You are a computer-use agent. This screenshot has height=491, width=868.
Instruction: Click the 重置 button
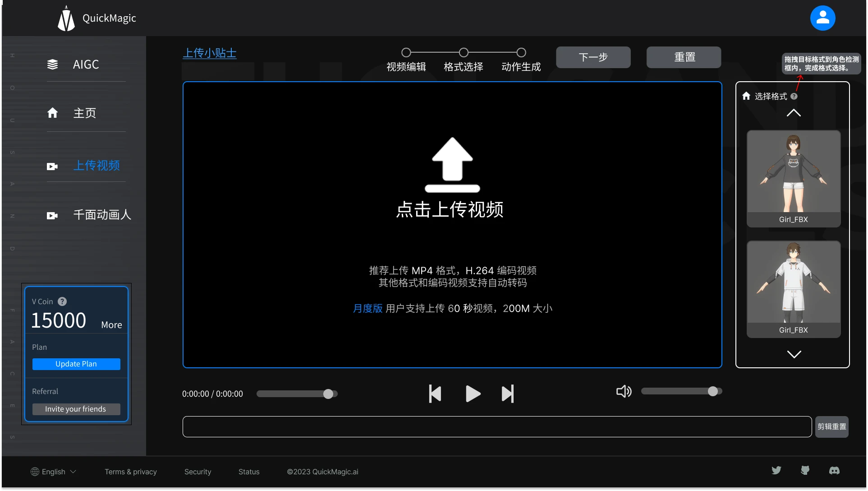(x=684, y=57)
